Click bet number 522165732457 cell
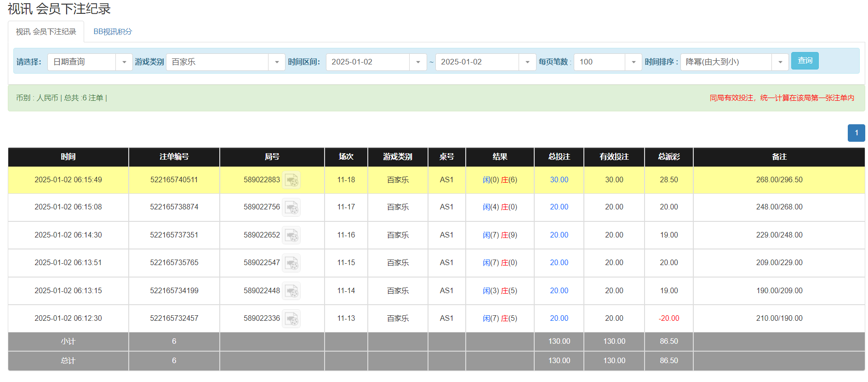868x382 pixels. coord(174,318)
